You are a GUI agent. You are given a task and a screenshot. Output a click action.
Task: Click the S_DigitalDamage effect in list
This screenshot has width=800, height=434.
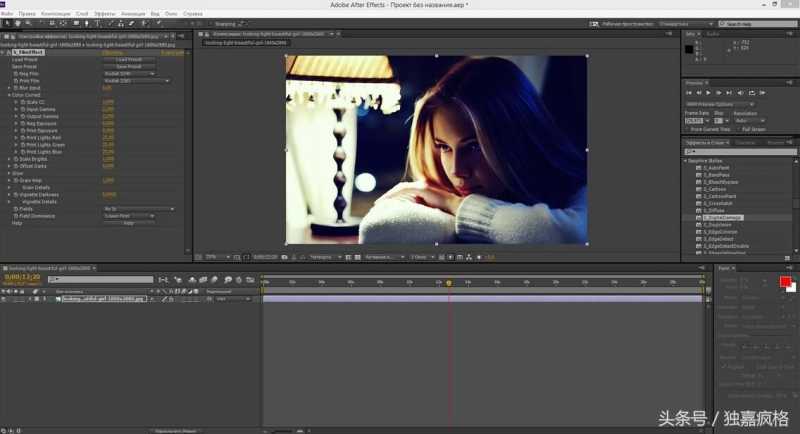pos(722,217)
